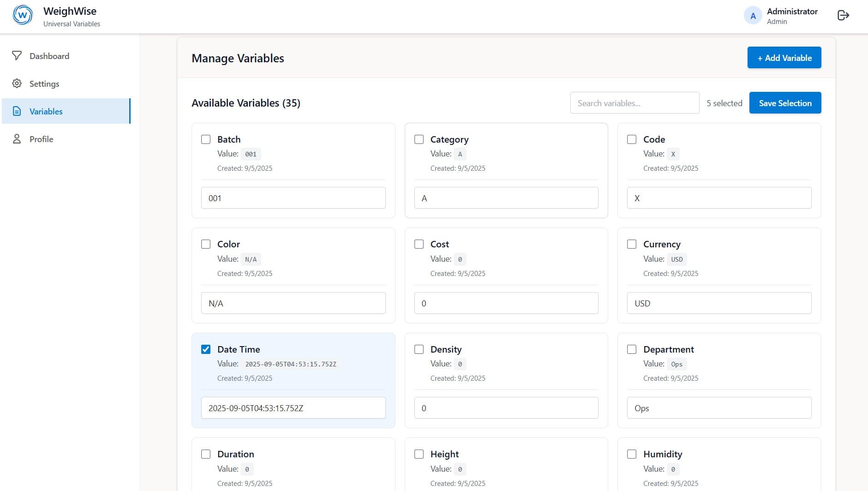Click the Date Time card title
The width and height of the screenshot is (868, 491).
[239, 349]
